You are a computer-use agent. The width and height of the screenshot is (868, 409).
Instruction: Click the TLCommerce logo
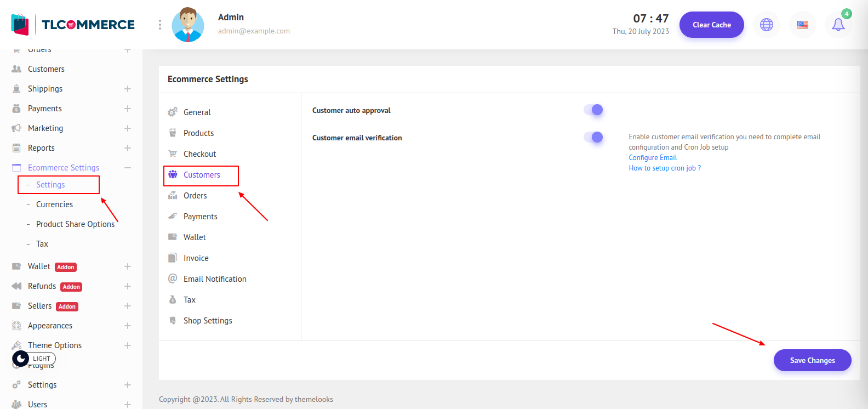(73, 25)
